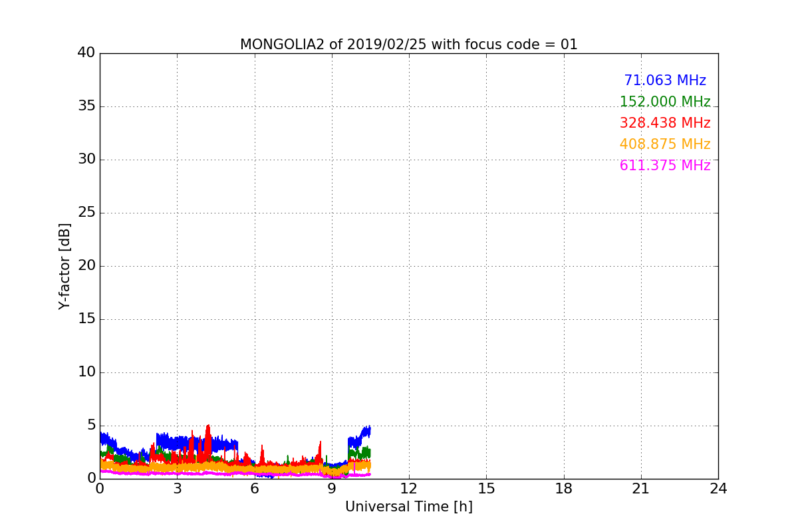
Task: Select the 328.438 MHz legend label
Action: [665, 123]
